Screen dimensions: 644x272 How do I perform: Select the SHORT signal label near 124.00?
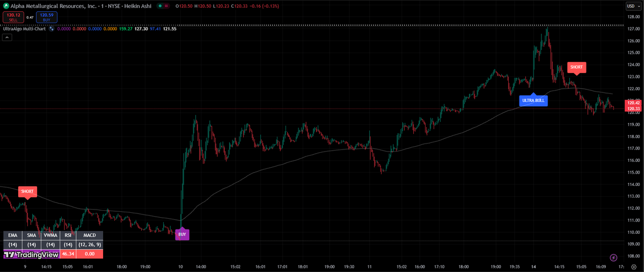[576, 67]
